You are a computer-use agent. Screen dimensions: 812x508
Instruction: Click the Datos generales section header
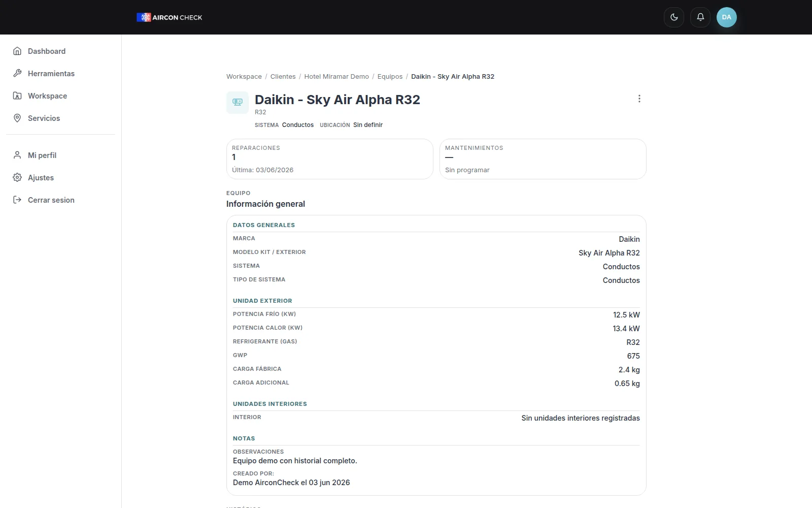(264, 225)
